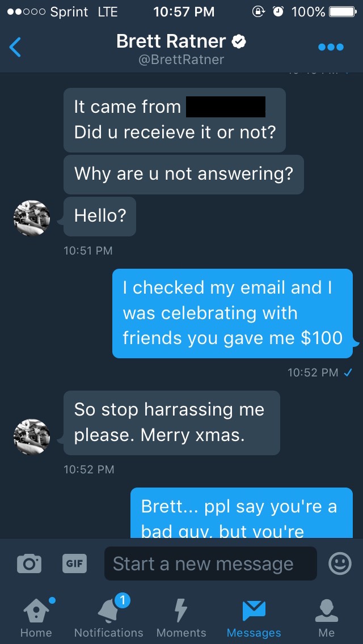Tap the avatar next to 'Hello?'

32,218
